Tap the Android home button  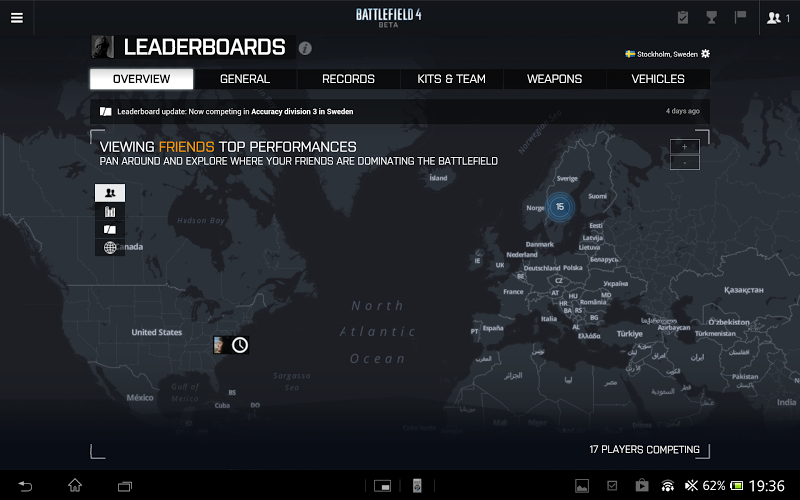pos(75,485)
